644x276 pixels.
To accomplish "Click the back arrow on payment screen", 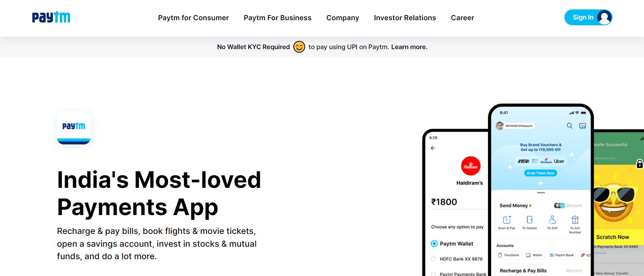I will coord(433,148).
